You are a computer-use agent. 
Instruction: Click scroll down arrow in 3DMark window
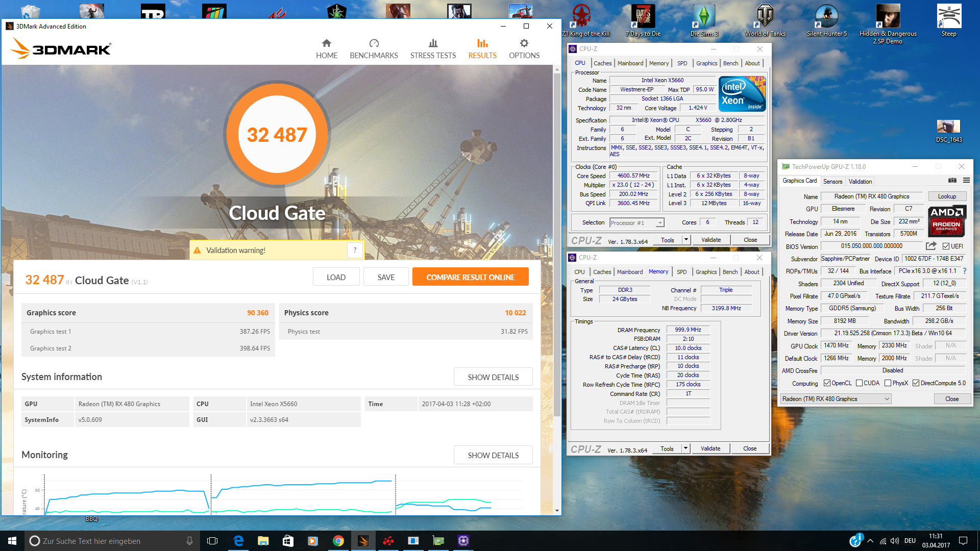pyautogui.click(x=557, y=510)
